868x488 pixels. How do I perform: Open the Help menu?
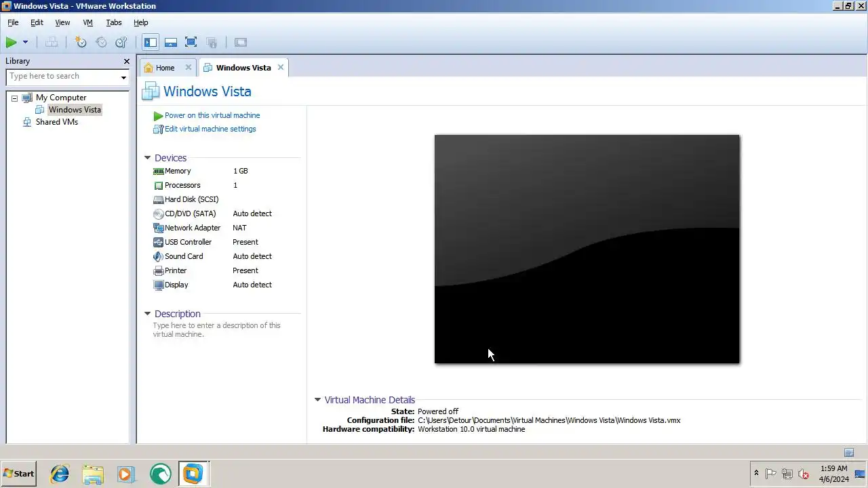pyautogui.click(x=140, y=22)
